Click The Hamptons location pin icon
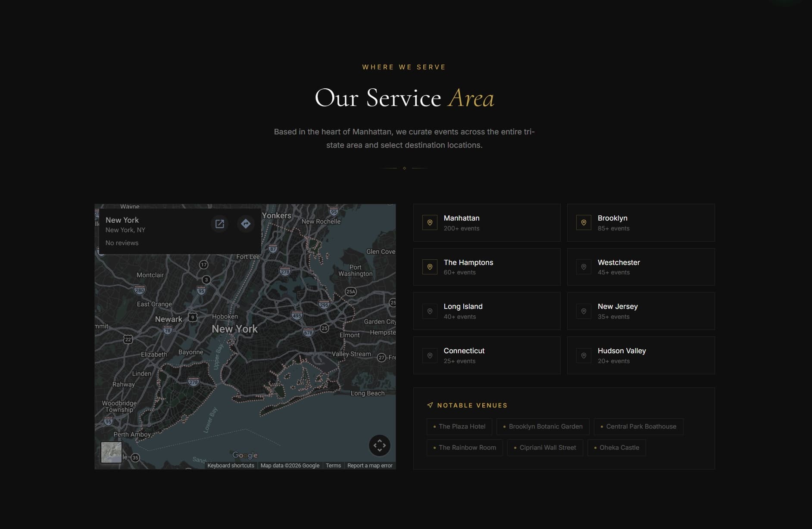Screen dimensions: 812x529 click(430, 267)
